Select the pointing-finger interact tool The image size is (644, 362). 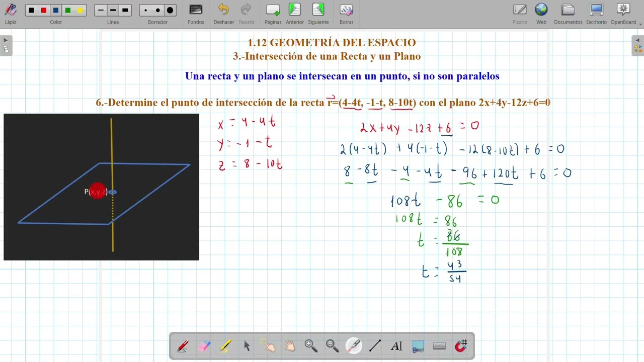click(x=268, y=346)
